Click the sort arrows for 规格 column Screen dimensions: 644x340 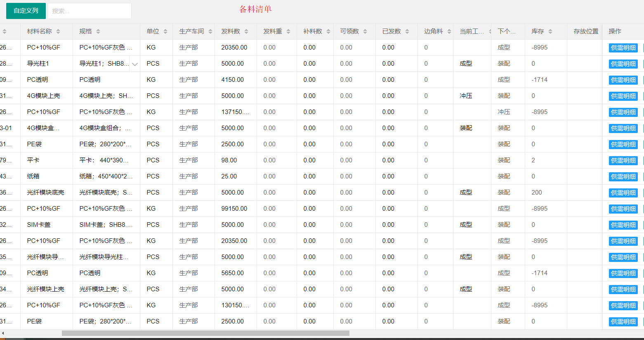click(x=98, y=31)
